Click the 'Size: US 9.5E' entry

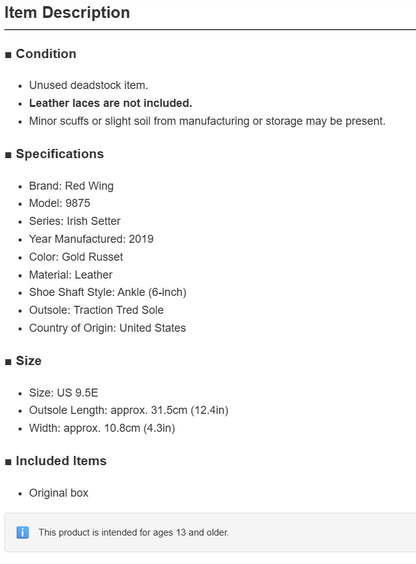(x=63, y=393)
